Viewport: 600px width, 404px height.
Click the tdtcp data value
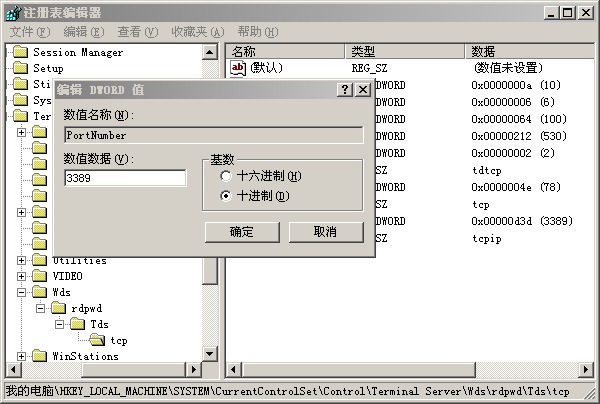click(x=487, y=170)
